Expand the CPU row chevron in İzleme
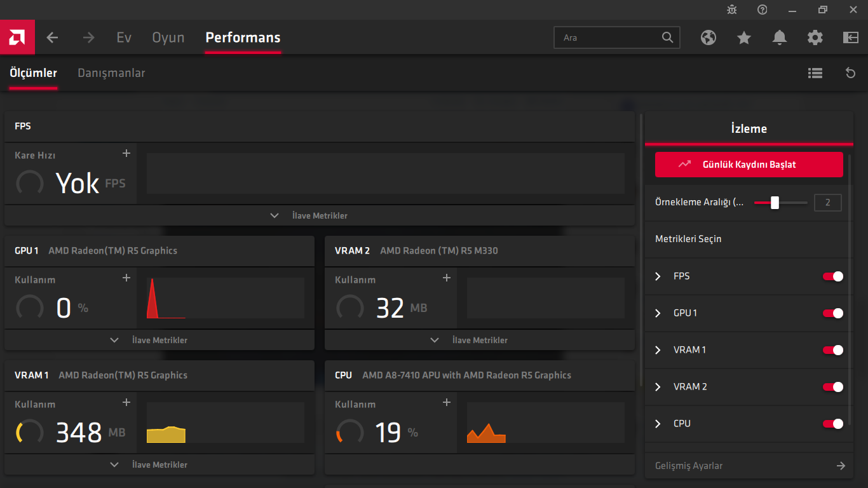This screenshot has height=488, width=868. pyautogui.click(x=658, y=424)
